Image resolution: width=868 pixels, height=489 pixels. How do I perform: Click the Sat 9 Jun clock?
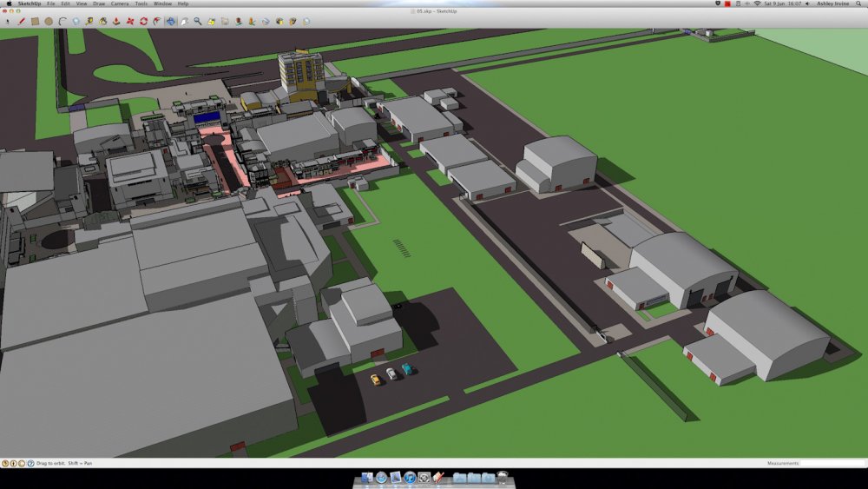[x=782, y=3]
